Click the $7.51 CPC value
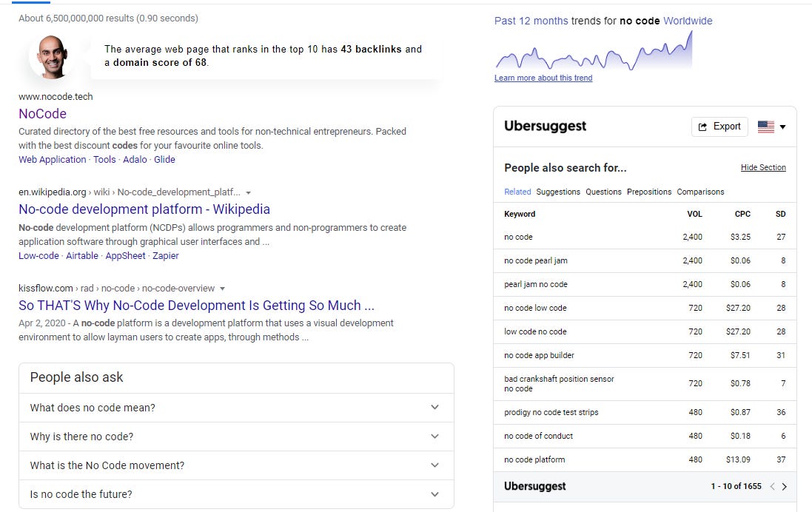The image size is (812, 512). tap(740, 356)
